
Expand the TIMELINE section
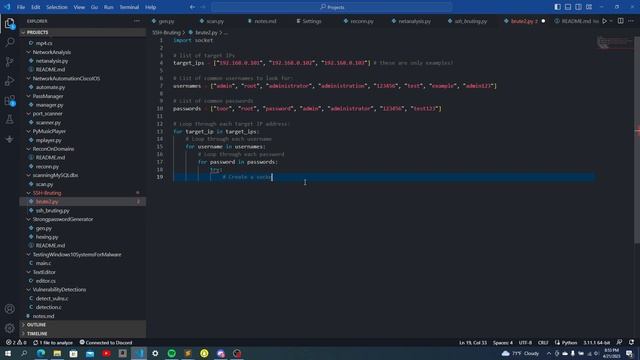click(x=83, y=334)
